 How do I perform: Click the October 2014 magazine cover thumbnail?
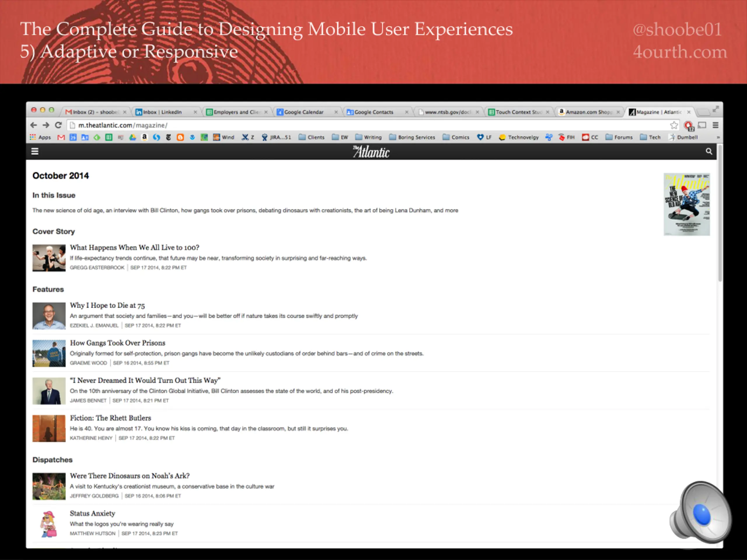[687, 204]
